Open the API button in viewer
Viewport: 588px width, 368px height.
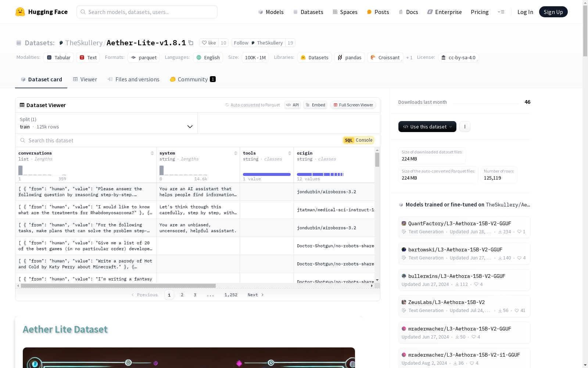[x=293, y=105]
